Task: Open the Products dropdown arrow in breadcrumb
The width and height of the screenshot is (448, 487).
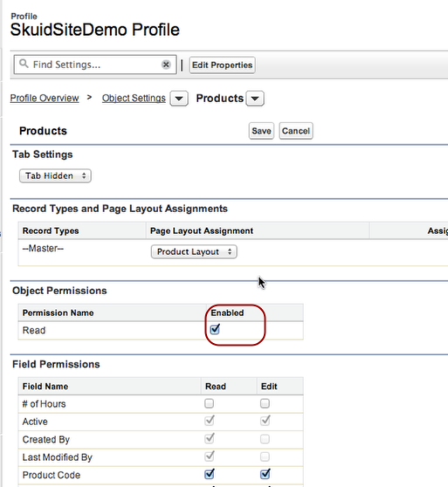Action: pyautogui.click(x=255, y=99)
